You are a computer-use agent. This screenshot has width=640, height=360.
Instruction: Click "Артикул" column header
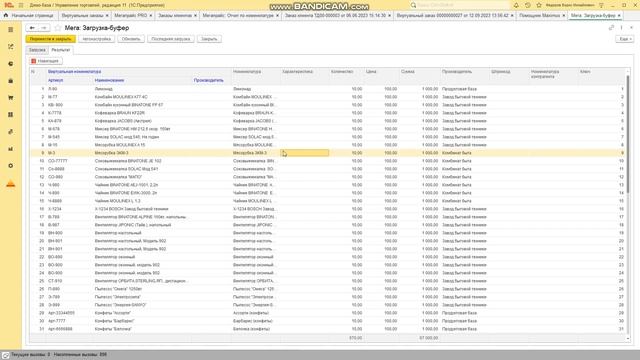[x=56, y=80]
